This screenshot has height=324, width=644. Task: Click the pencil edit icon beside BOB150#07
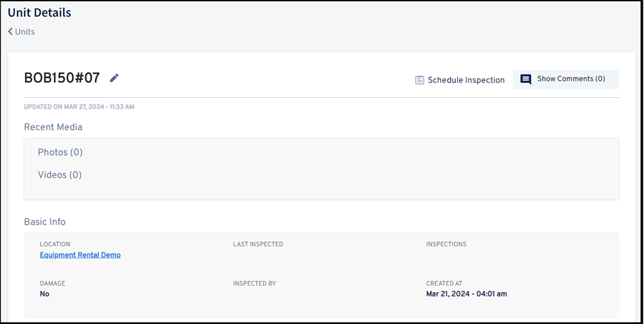click(114, 78)
